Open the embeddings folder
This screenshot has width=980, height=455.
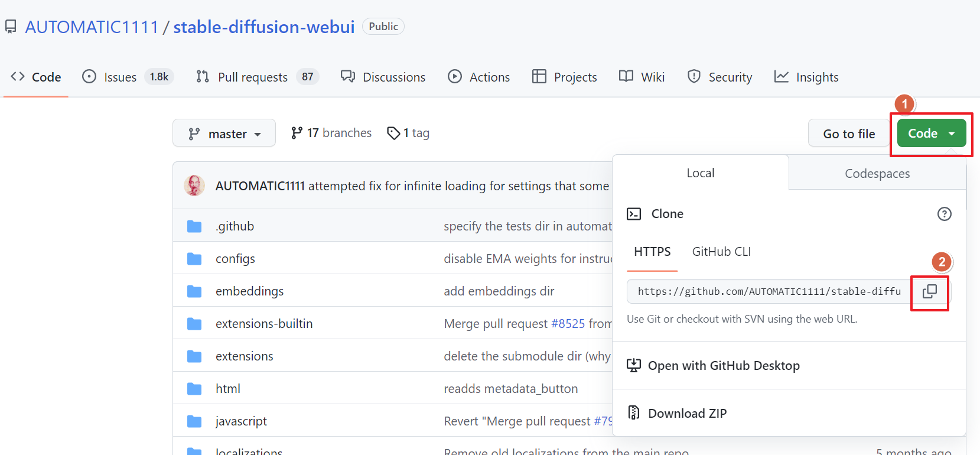point(249,291)
